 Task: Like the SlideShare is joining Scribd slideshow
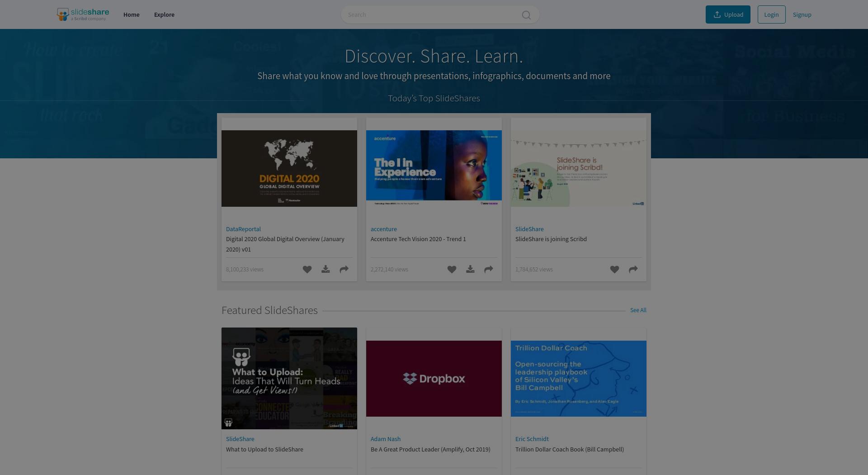click(614, 270)
